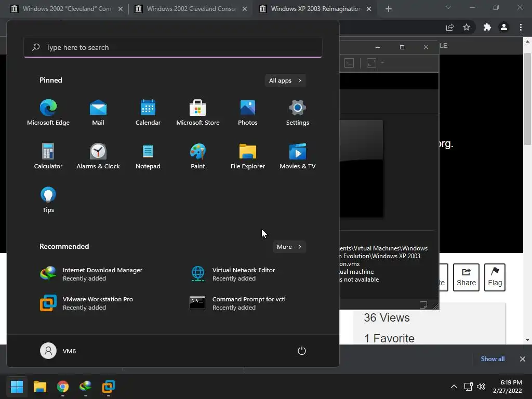Open the VM6 user account menu

(x=58, y=351)
